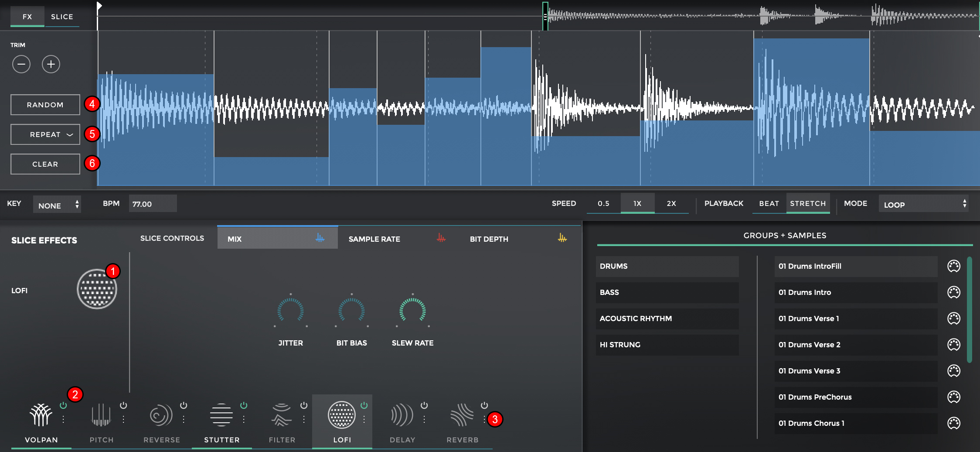This screenshot has width=980, height=452.
Task: Switch to the SLICE tab
Action: pyautogui.click(x=62, y=17)
